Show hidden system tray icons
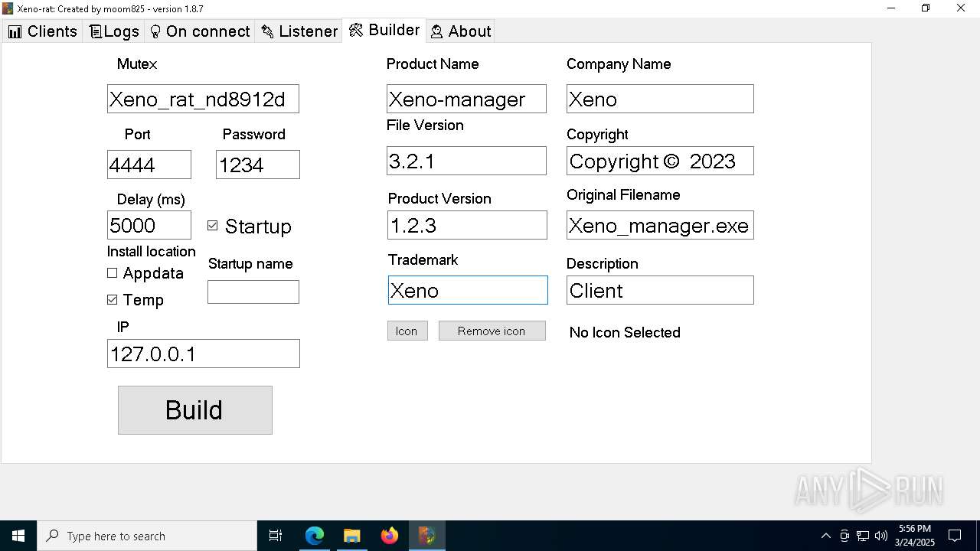The height and width of the screenshot is (551, 980). click(825, 536)
